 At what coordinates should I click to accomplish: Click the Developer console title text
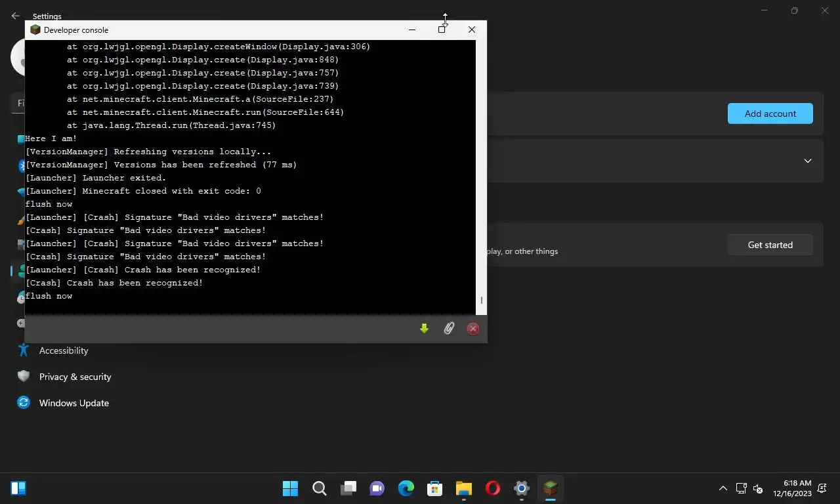(76, 30)
